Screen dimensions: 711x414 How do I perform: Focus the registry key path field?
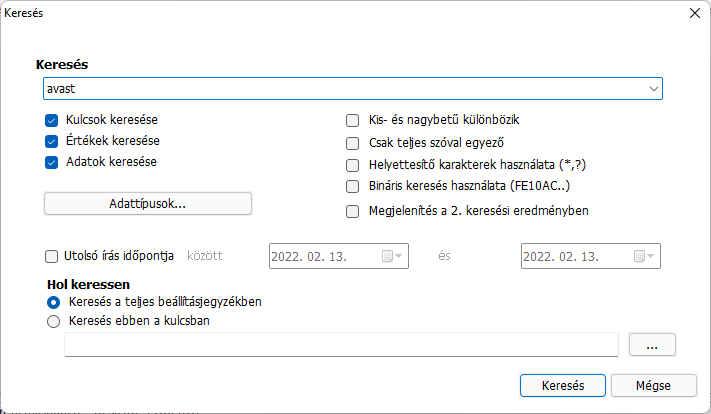point(341,345)
